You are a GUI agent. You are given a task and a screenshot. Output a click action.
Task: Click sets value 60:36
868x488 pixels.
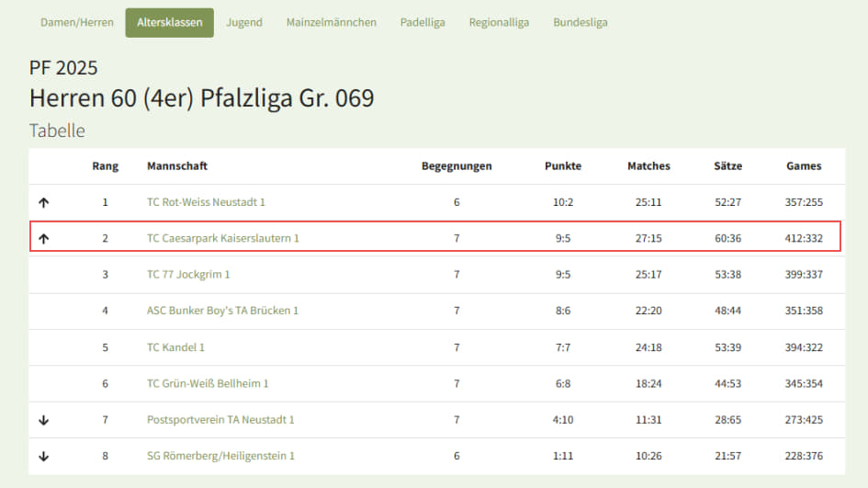728,238
